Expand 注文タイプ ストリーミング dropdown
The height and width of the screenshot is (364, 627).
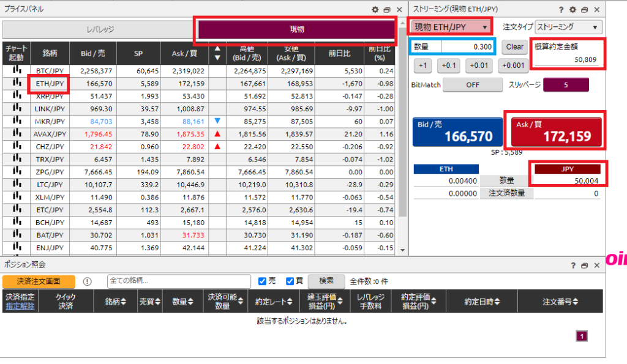568,27
